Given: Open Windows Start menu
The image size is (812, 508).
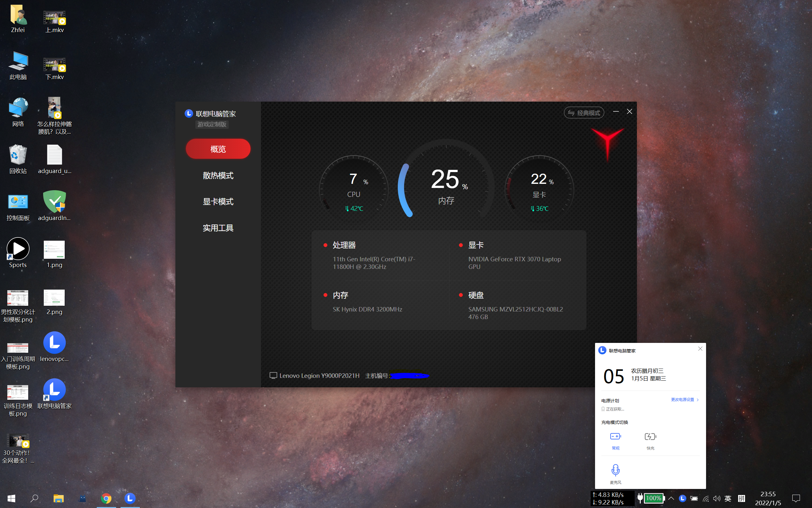Looking at the screenshot, I should (11, 498).
